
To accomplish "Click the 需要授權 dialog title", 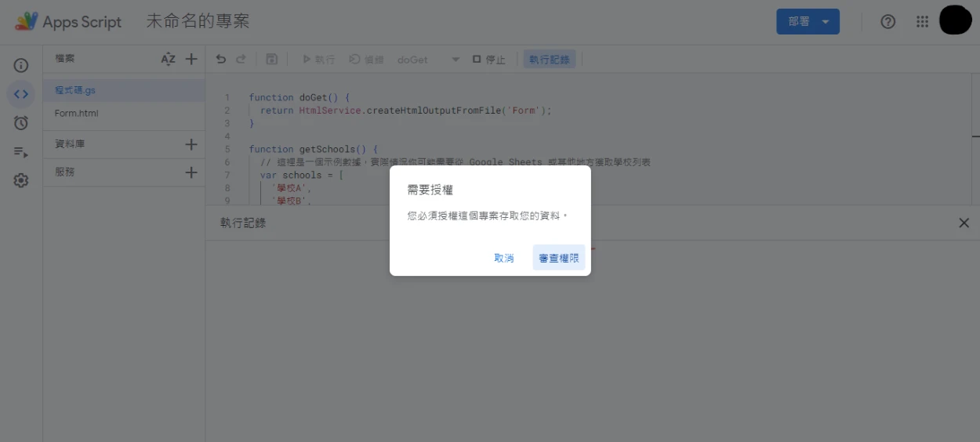I will click(x=430, y=190).
